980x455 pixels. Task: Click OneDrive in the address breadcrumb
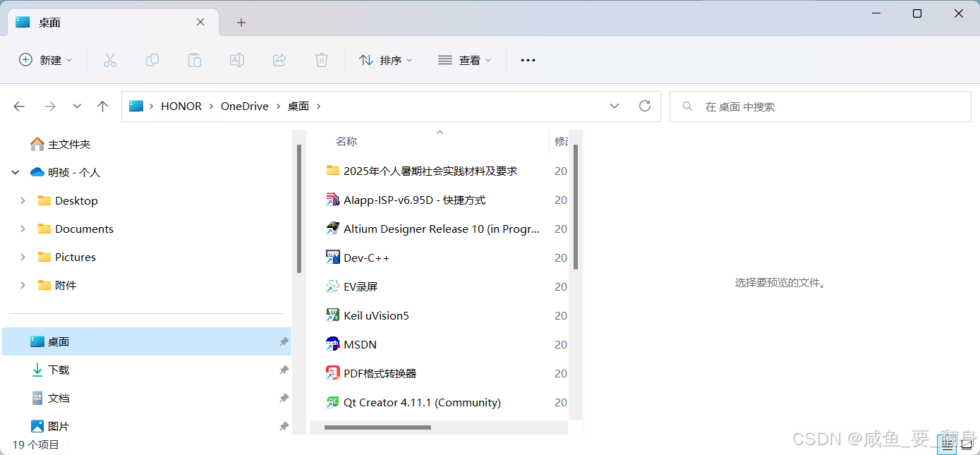245,107
